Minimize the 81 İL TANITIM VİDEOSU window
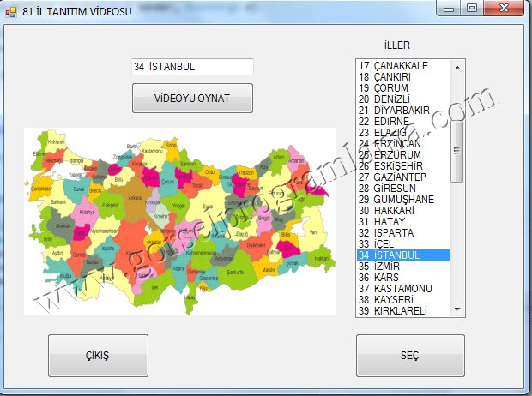This screenshot has width=532, height=396. (449, 8)
